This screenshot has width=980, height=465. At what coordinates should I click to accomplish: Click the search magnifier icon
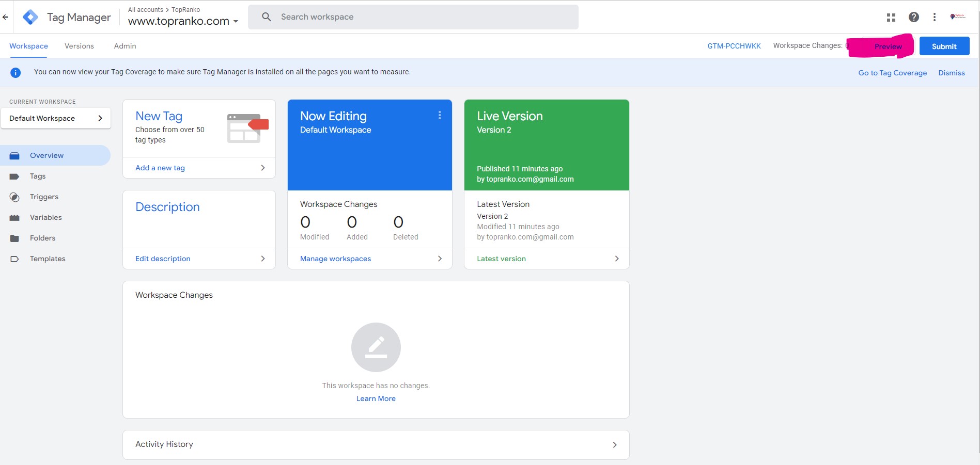(x=267, y=17)
